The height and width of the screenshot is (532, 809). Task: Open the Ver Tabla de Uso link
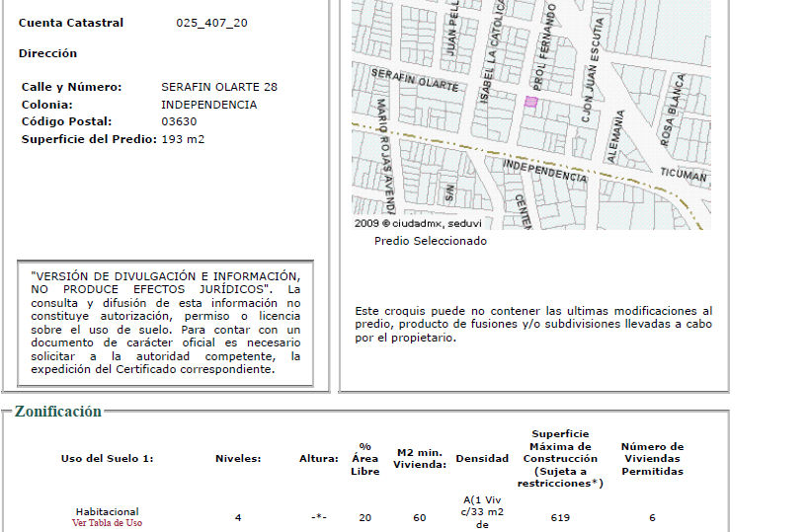107,523
